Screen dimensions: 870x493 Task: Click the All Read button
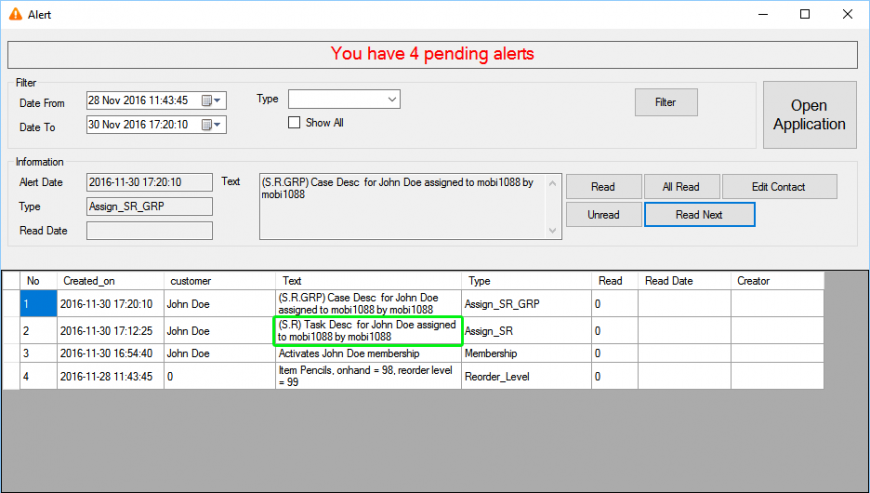681,187
